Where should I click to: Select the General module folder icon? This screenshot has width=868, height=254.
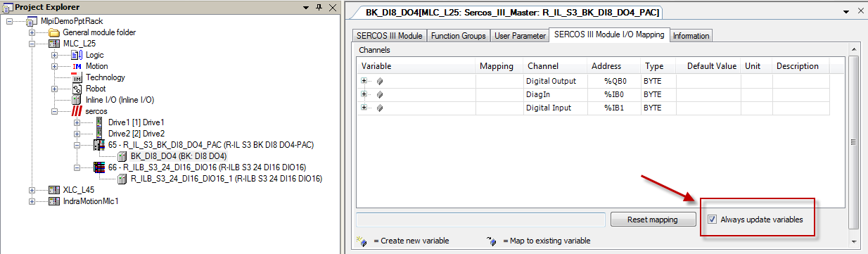click(x=54, y=32)
